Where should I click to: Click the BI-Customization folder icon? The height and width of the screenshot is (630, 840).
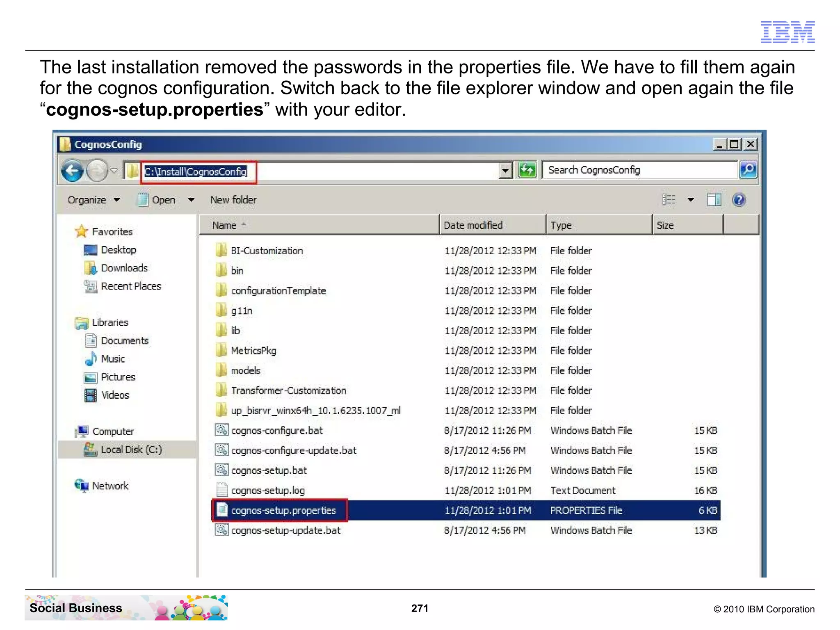point(221,250)
